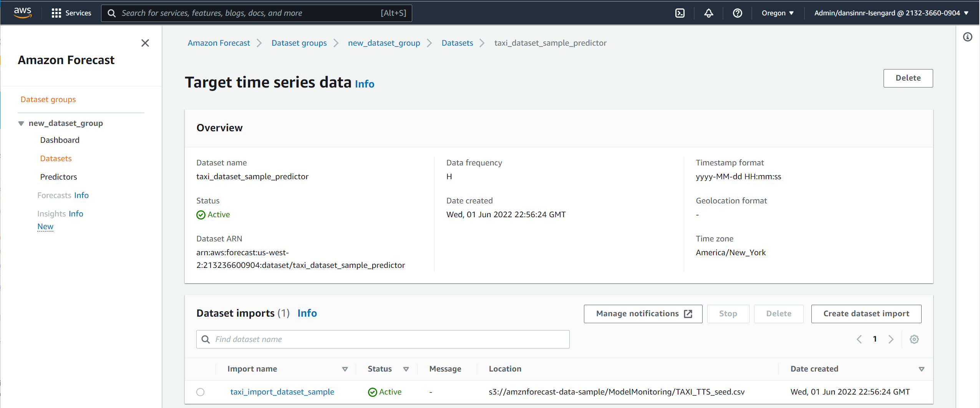Click the New link under Insights
980x408 pixels.
pos(45,226)
